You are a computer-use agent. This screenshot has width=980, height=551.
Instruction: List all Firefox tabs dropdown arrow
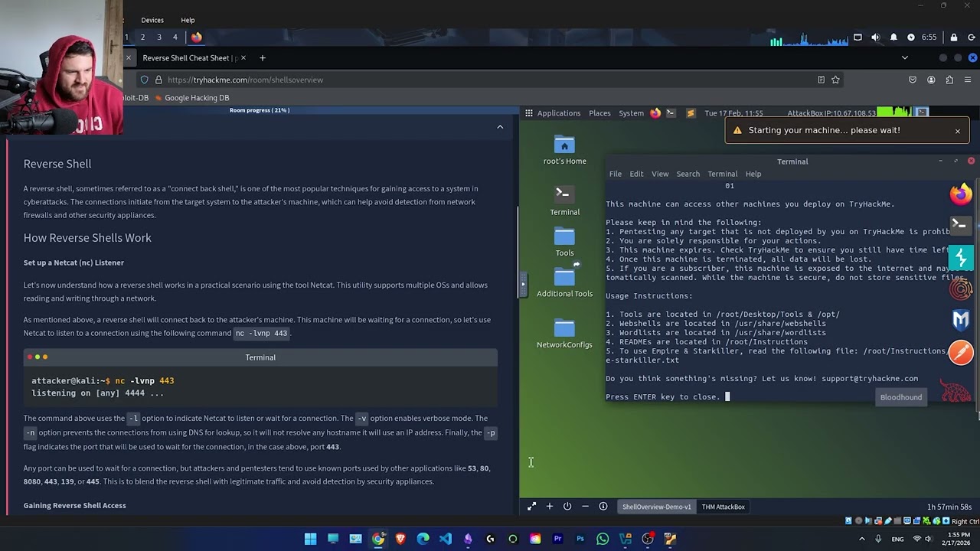[904, 57]
